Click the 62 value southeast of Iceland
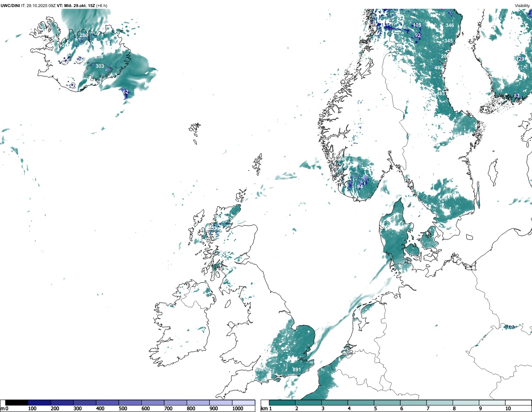Viewport: 532px width, 412px height. [x=126, y=92]
